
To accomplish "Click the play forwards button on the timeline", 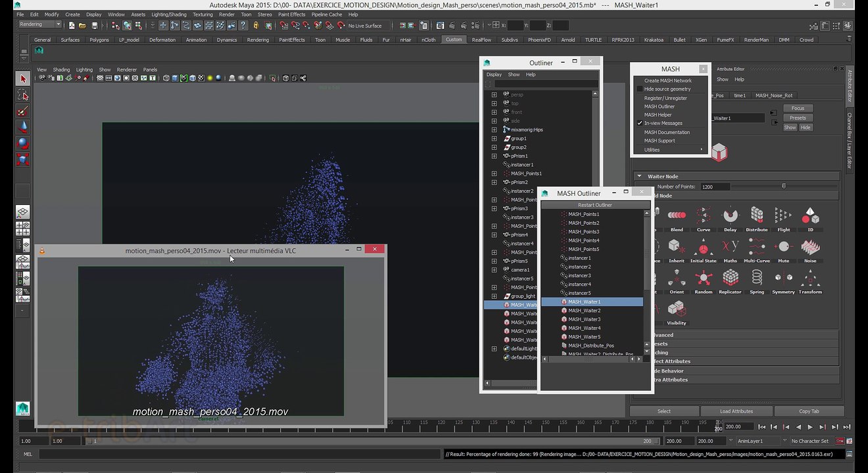I will click(811, 427).
